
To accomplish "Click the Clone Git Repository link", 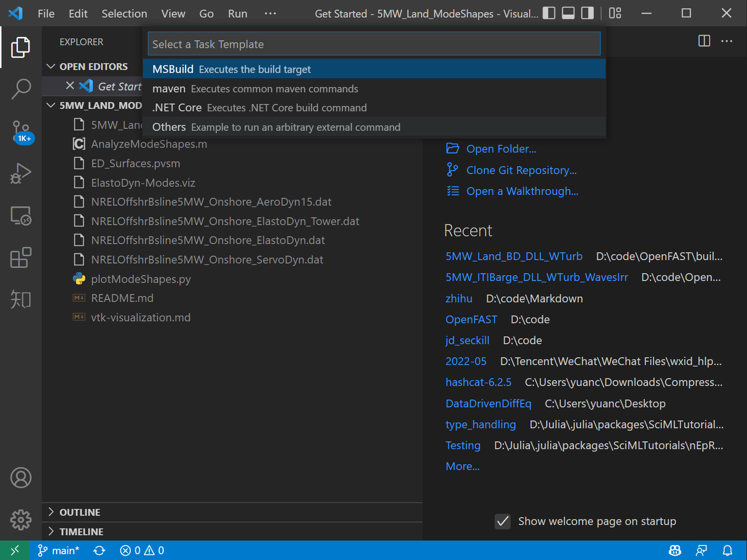I will click(x=521, y=170).
